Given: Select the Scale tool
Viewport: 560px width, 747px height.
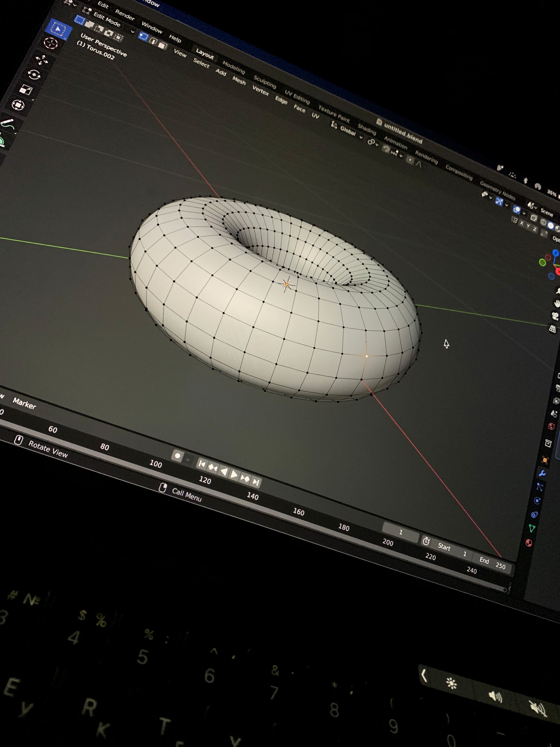Looking at the screenshot, I should click(x=26, y=90).
